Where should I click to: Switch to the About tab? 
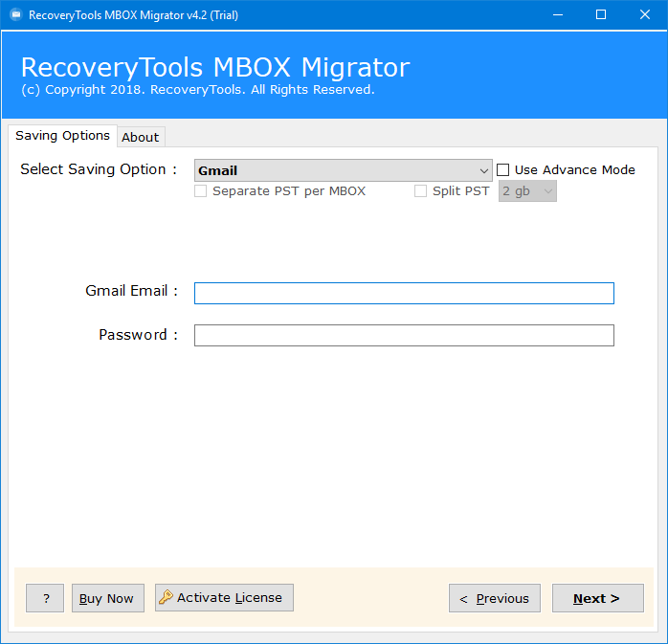pos(140,137)
